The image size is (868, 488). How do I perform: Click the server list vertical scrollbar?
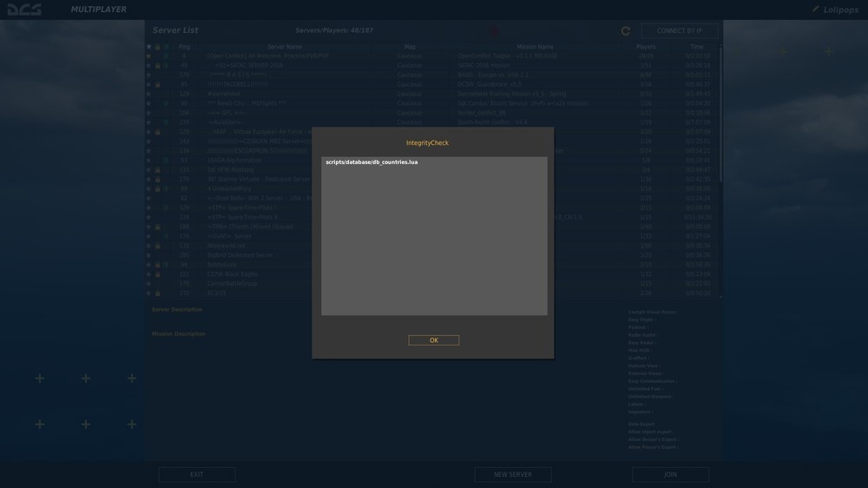point(720,114)
